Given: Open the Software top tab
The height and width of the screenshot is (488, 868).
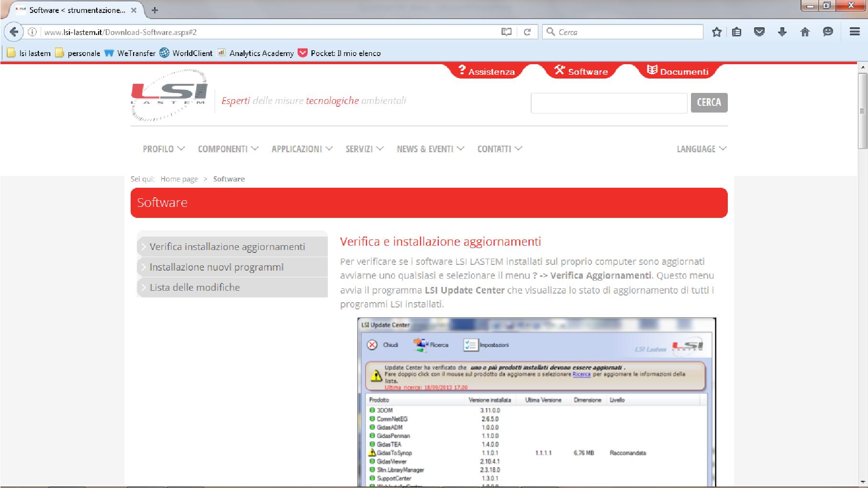Looking at the screenshot, I should 581,71.
